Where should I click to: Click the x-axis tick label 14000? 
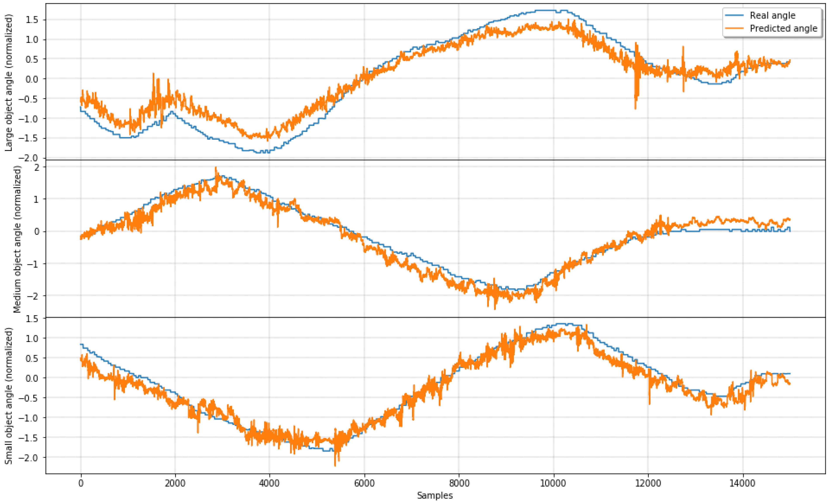pos(742,483)
